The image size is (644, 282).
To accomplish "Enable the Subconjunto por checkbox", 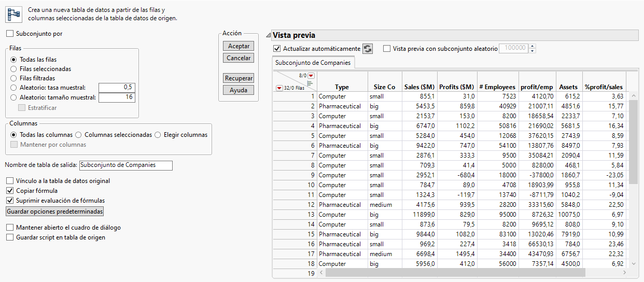I will click(10, 34).
